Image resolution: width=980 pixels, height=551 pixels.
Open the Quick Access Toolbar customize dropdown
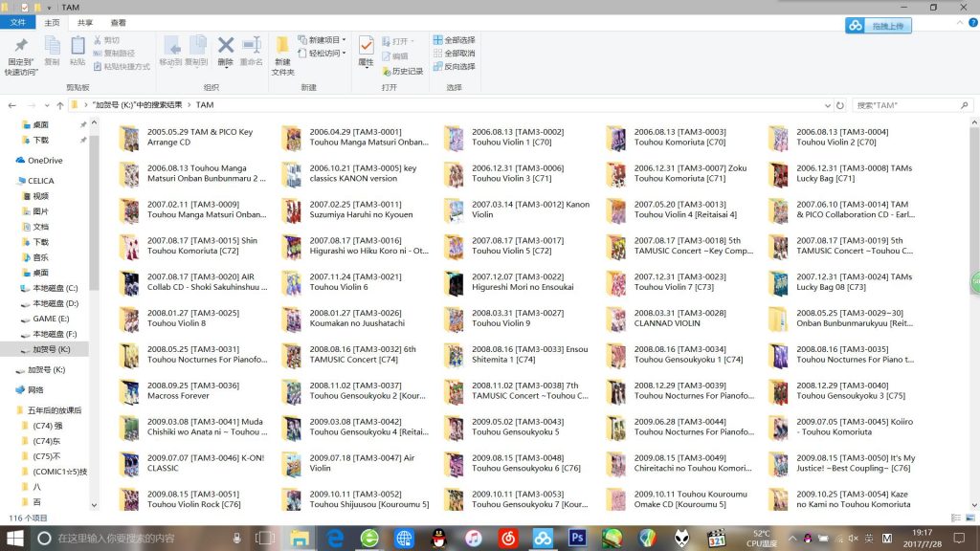click(50, 8)
